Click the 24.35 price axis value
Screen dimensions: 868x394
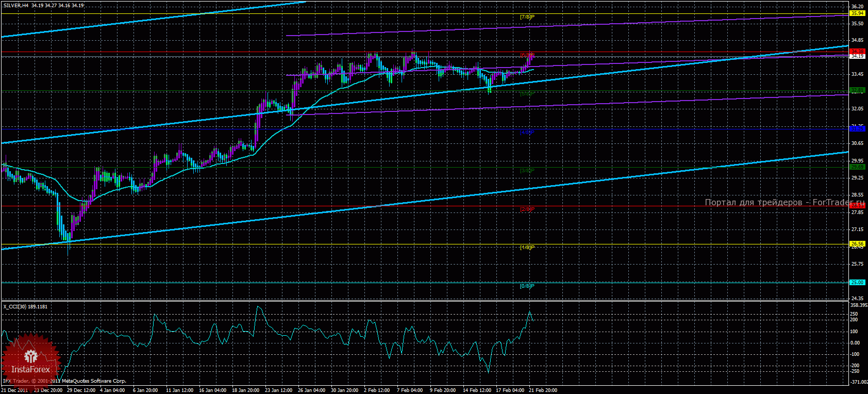click(x=857, y=299)
